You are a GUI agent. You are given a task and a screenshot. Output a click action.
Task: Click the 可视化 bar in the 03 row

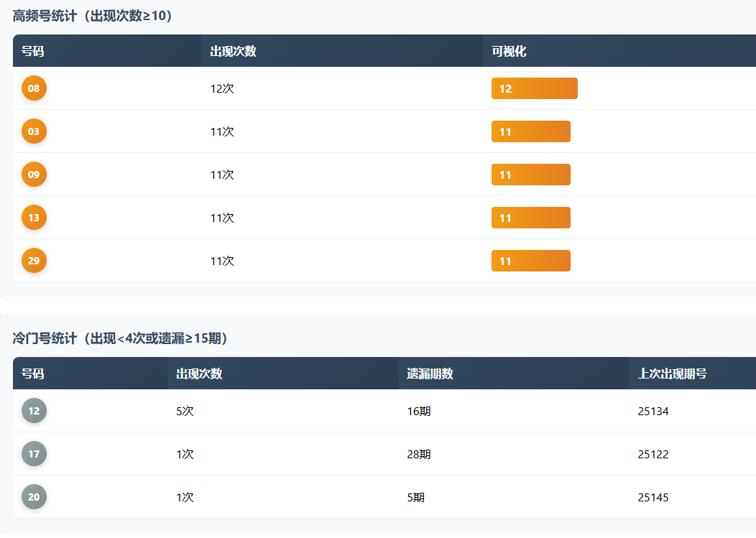click(x=530, y=131)
